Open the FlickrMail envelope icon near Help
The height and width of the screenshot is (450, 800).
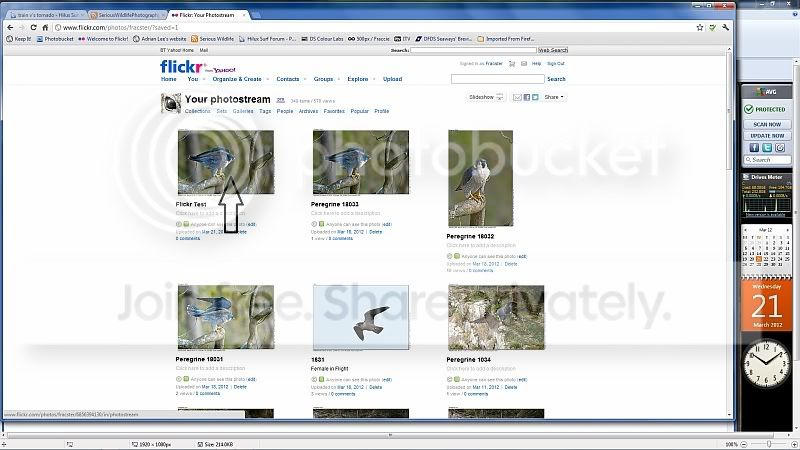pyautogui.click(x=524, y=64)
